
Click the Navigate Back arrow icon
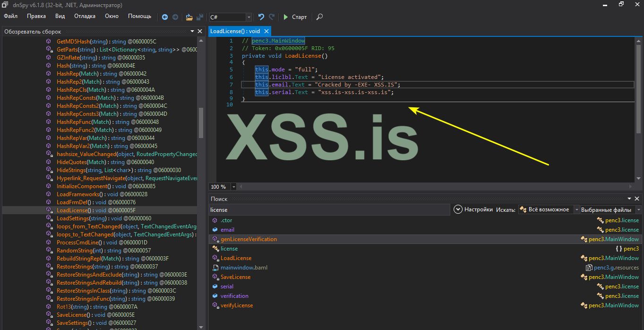(x=165, y=17)
